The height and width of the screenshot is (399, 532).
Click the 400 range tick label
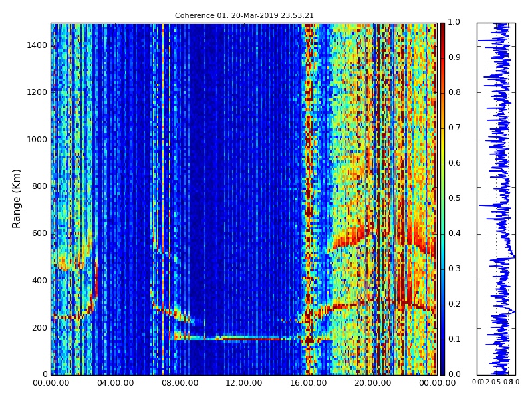click(x=40, y=281)
